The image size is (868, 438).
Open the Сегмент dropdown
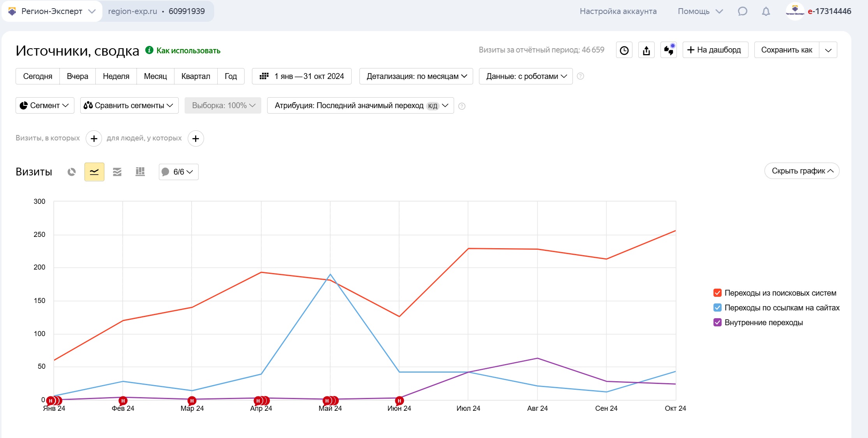coord(45,105)
